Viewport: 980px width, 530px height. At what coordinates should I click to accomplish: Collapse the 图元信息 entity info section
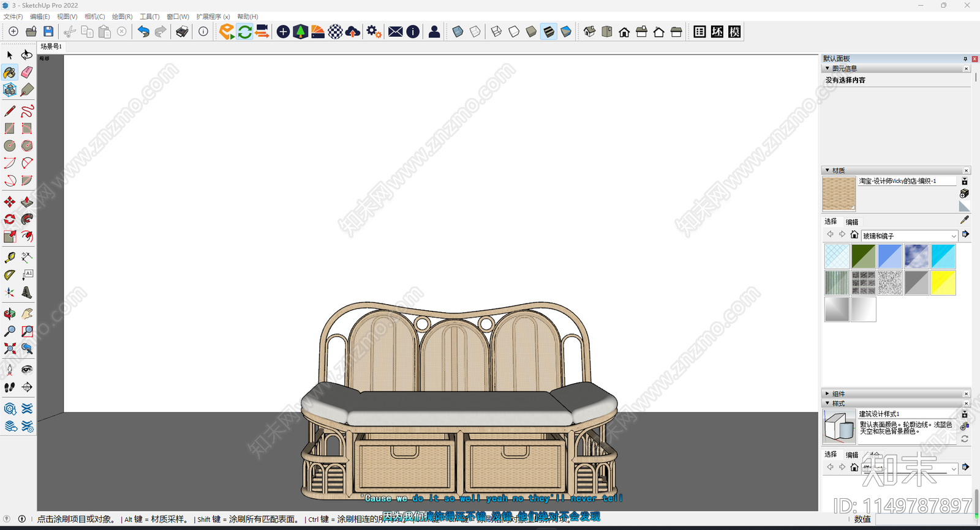827,69
